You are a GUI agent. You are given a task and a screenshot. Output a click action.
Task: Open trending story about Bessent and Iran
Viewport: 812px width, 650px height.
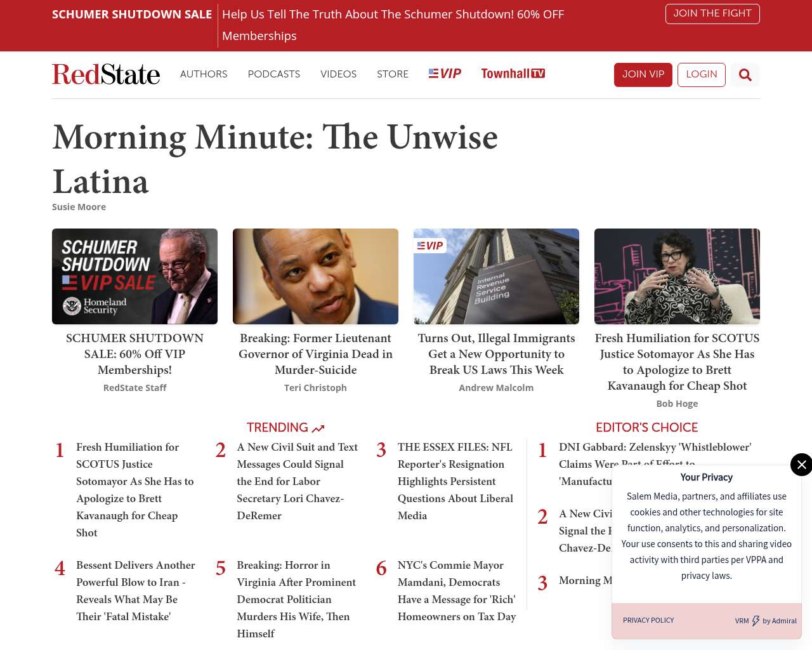135,590
